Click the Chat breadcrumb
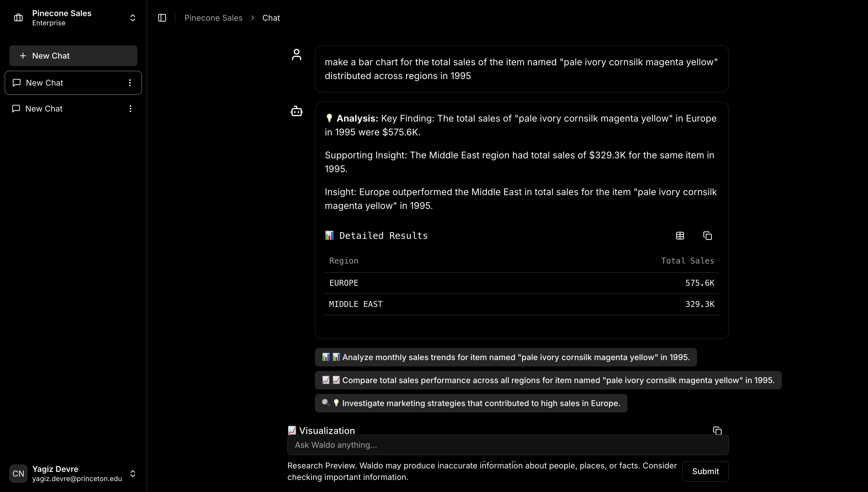This screenshot has height=492, width=868. point(271,18)
